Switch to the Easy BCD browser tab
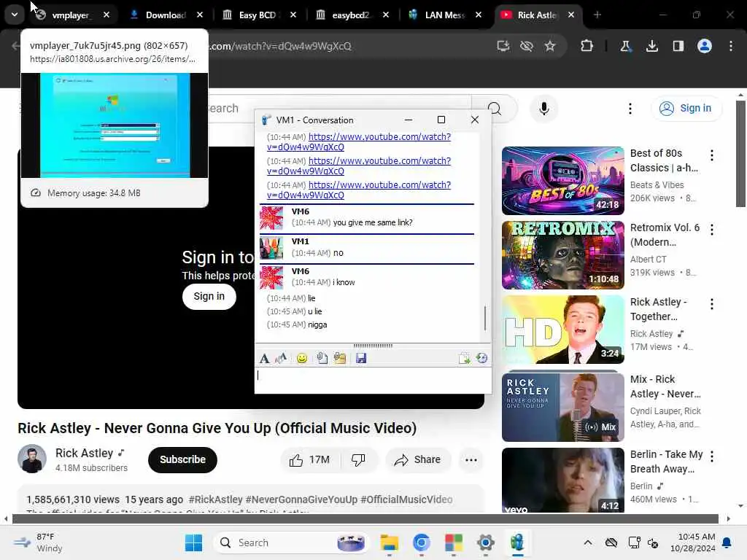This screenshot has height=560, width=747. [x=258, y=15]
